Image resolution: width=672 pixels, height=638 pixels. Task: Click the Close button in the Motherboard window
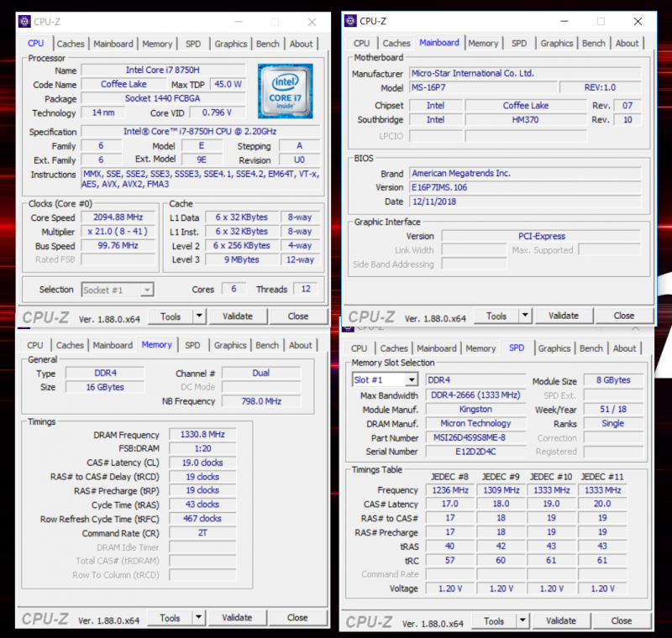[x=624, y=316]
